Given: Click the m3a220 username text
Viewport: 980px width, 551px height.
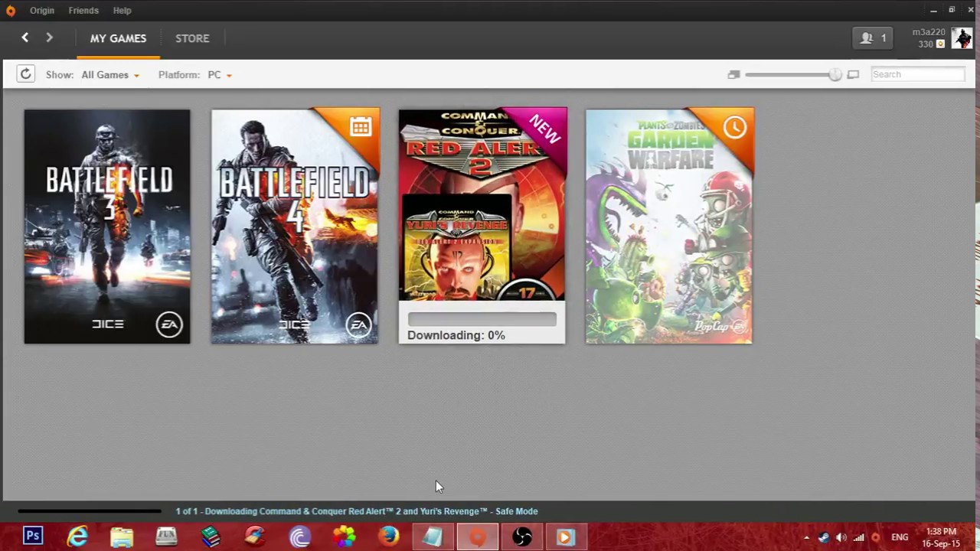Looking at the screenshot, I should point(929,32).
